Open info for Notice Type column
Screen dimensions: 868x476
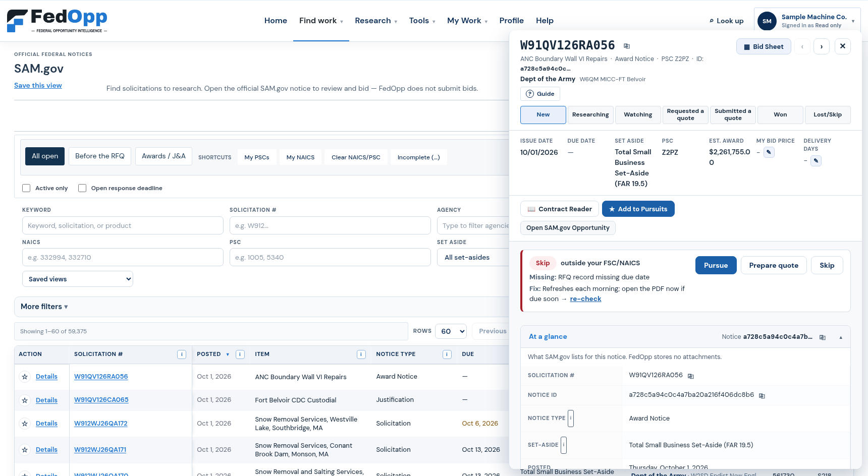[x=447, y=354]
